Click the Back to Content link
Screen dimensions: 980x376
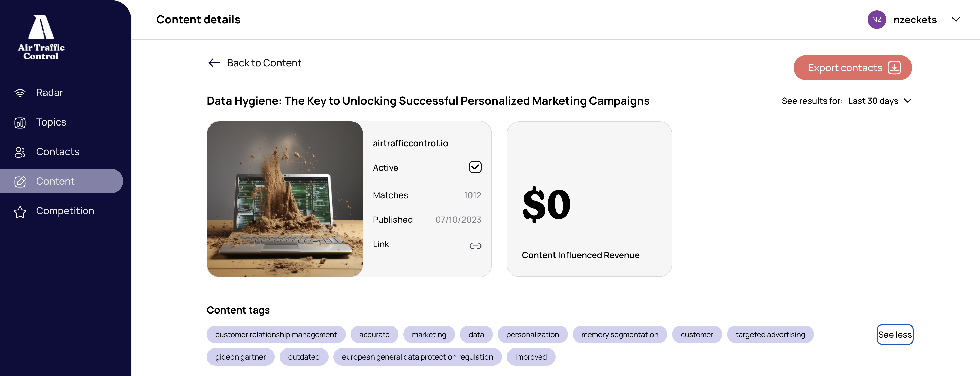pos(264,63)
